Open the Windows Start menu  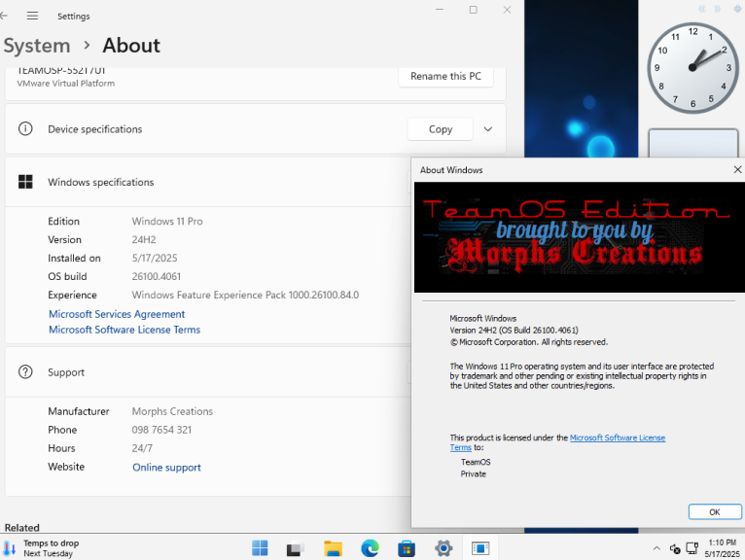pyautogui.click(x=260, y=548)
